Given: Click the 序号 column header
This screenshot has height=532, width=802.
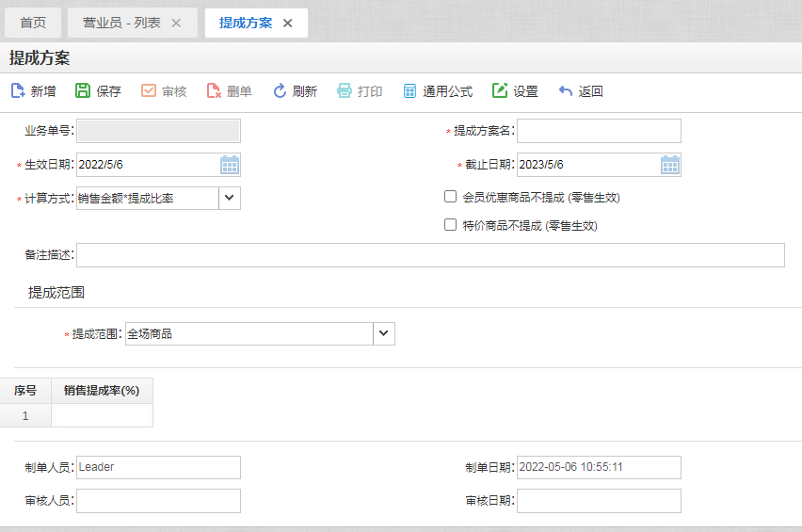Looking at the screenshot, I should [25, 391].
